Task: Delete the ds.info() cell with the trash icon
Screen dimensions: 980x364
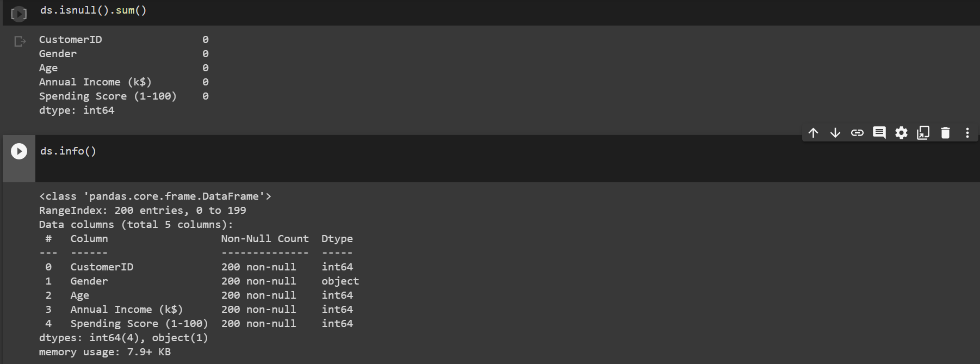Action: pyautogui.click(x=945, y=132)
